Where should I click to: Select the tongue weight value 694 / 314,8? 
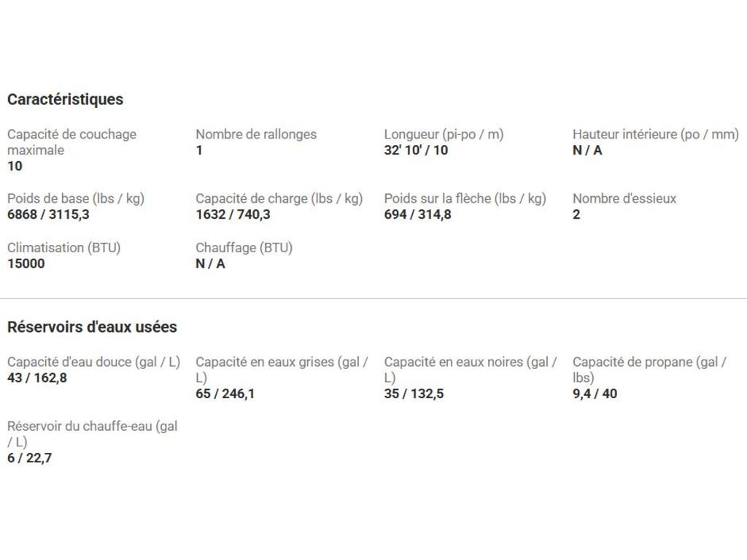[x=417, y=214]
